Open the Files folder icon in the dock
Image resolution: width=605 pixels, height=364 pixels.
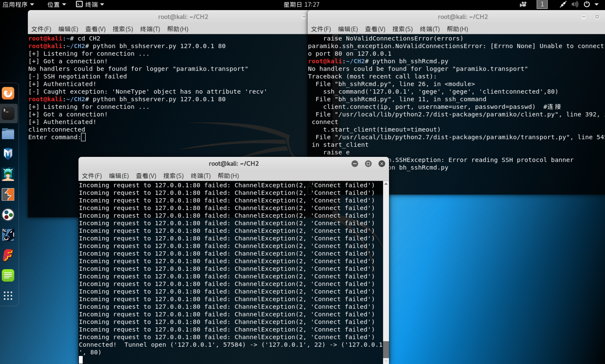tap(8, 134)
